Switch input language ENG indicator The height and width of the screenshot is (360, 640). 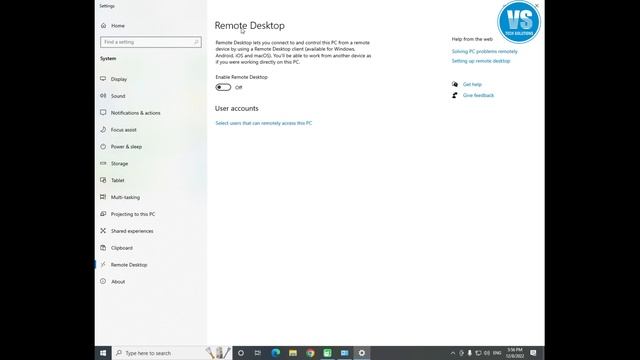(497, 353)
